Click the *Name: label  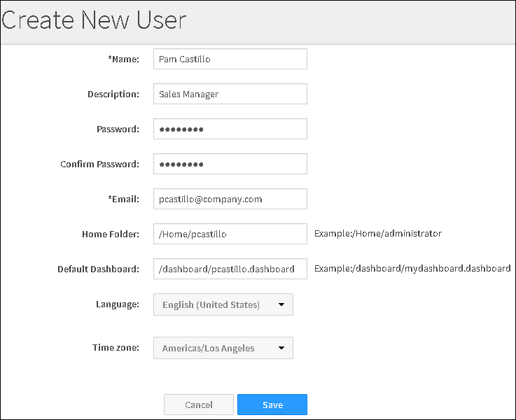pos(124,59)
